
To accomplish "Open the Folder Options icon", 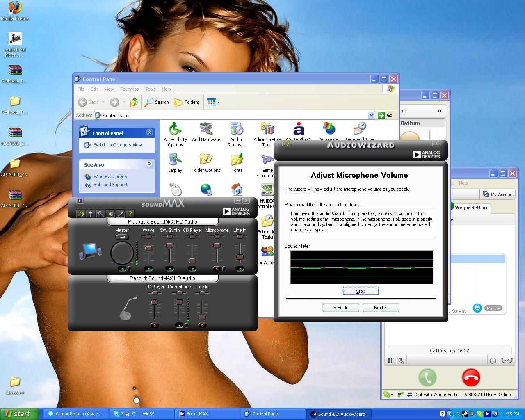I will (206, 163).
